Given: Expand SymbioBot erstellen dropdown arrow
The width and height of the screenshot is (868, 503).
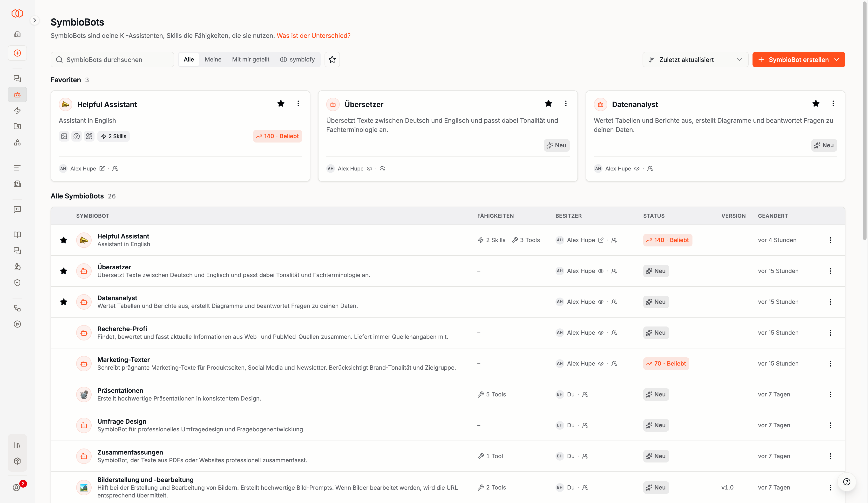Looking at the screenshot, I should point(837,60).
